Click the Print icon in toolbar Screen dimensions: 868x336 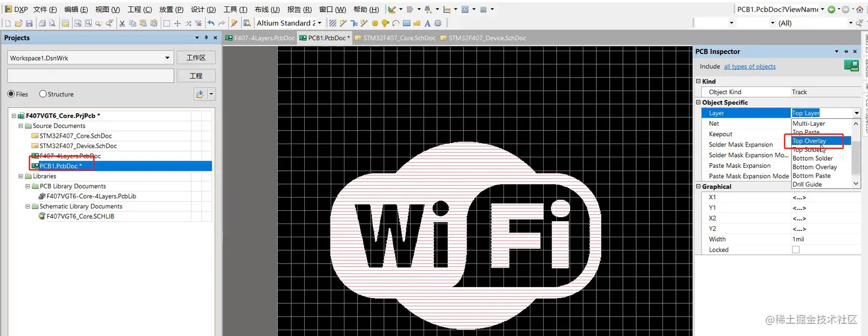click(x=42, y=23)
